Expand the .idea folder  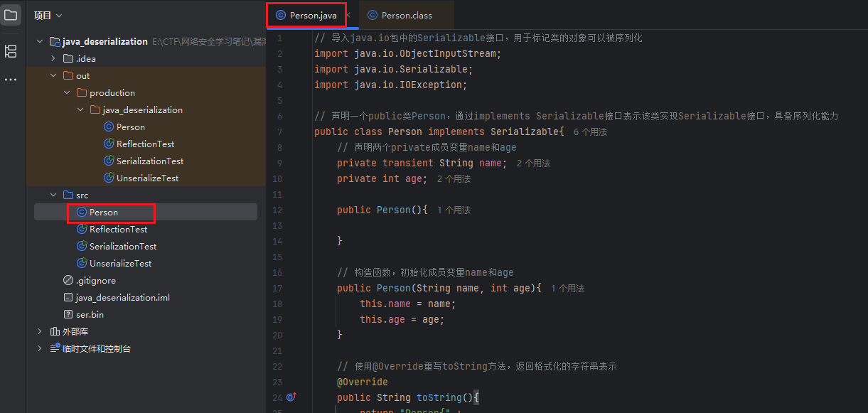53,59
